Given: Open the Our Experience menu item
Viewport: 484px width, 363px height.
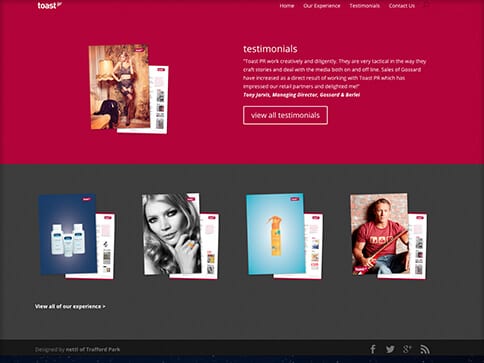Looking at the screenshot, I should (322, 6).
